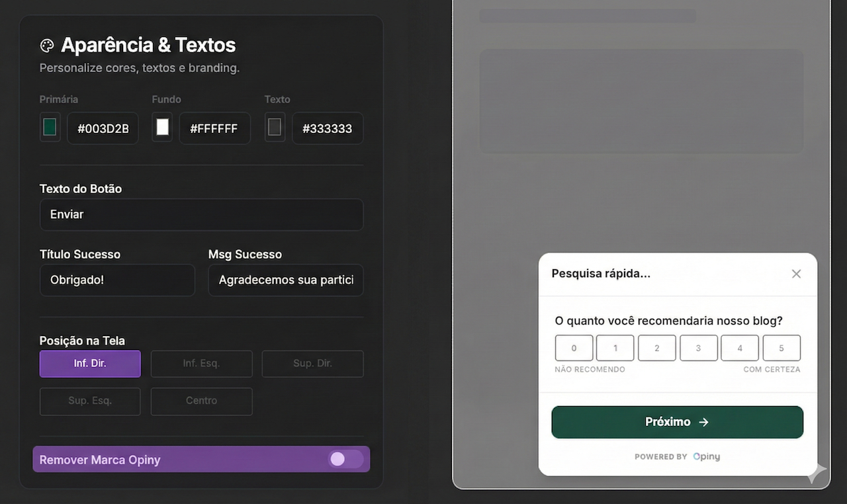
Task: Click the Msg Sucesso input field
Action: pos(285,280)
